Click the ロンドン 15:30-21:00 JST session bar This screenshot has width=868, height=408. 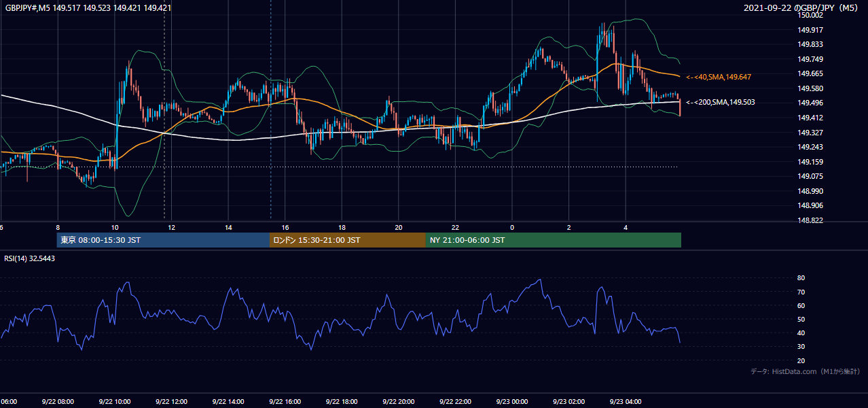click(348, 240)
